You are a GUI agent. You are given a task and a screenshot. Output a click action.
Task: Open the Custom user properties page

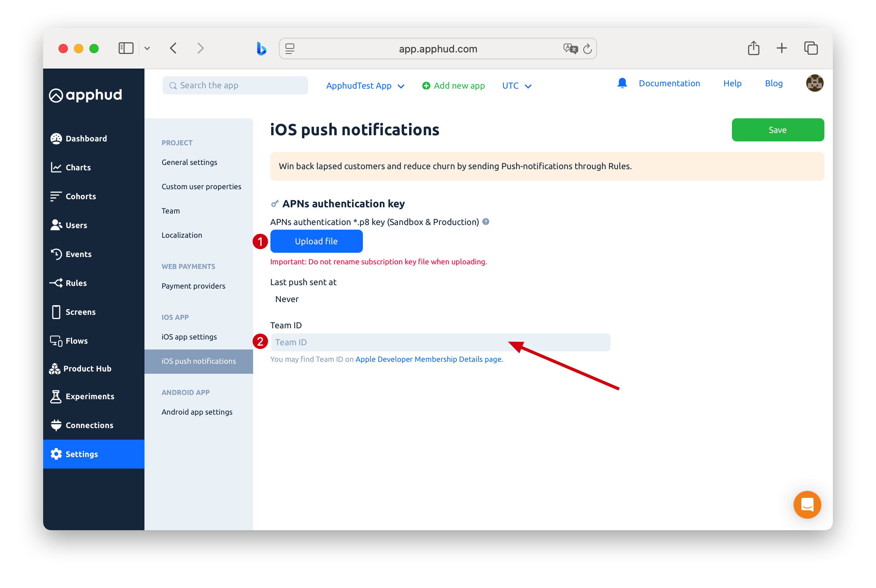pos(201,186)
